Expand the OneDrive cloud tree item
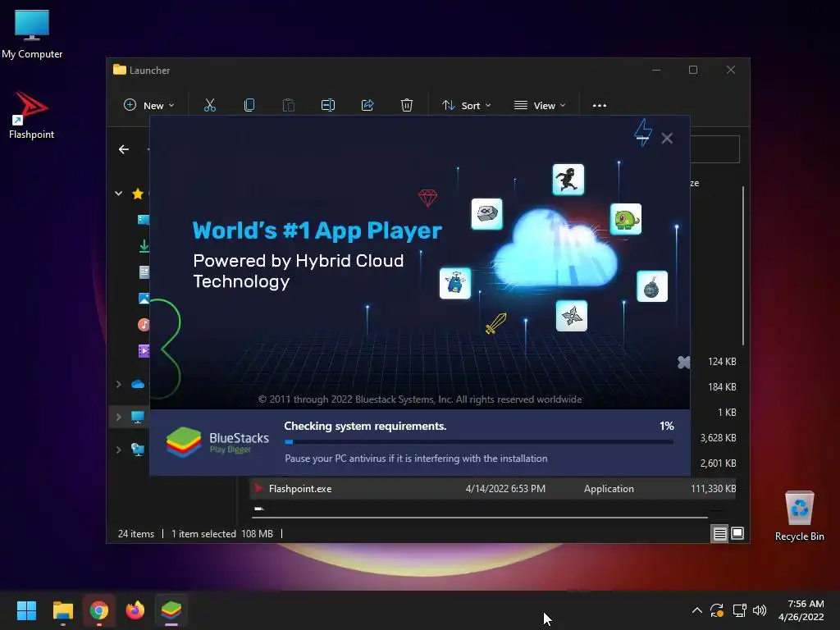This screenshot has height=630, width=840. point(118,384)
